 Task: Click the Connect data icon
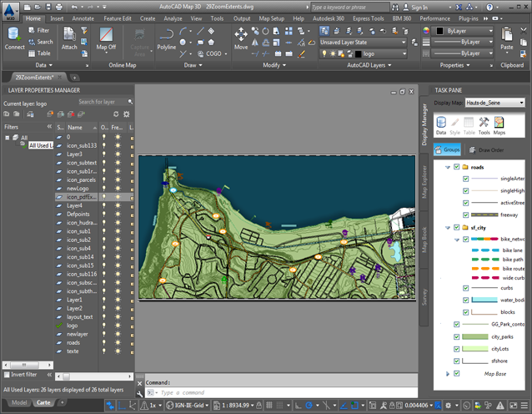[14, 38]
